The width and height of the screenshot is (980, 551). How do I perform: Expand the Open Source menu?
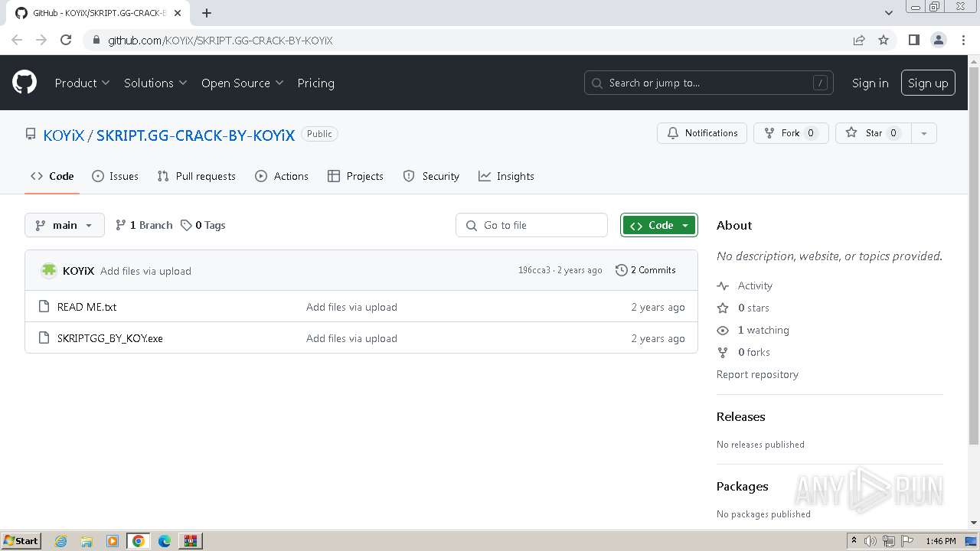(242, 83)
